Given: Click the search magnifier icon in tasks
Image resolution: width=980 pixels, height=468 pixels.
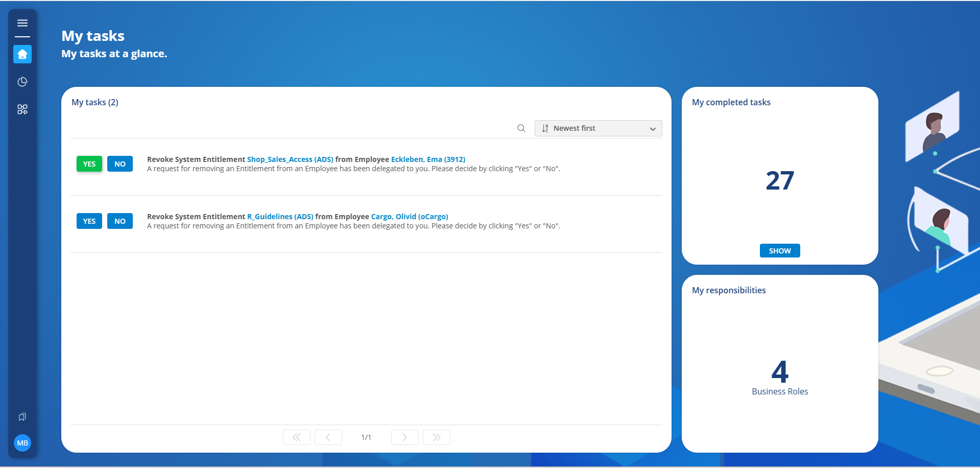Looking at the screenshot, I should [521, 128].
